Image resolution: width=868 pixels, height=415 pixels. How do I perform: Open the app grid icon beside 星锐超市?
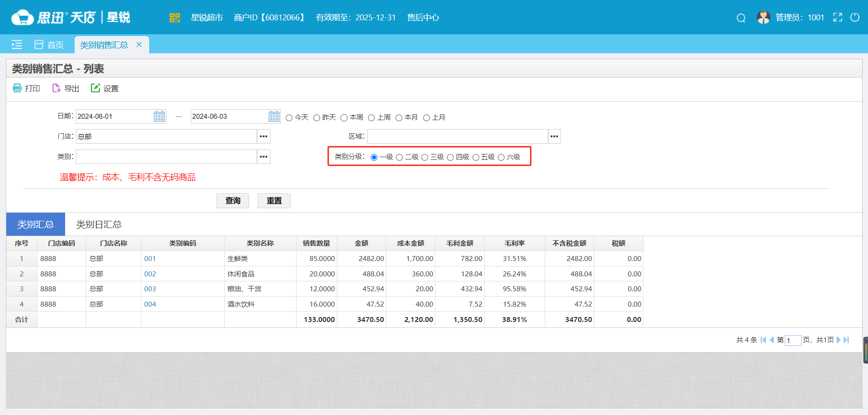point(175,18)
